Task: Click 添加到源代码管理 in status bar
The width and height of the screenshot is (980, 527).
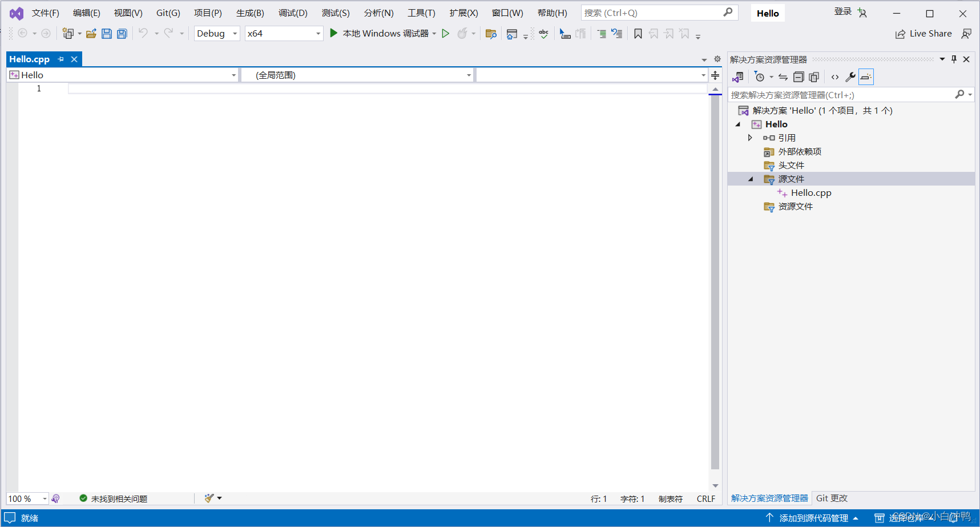Action: click(x=813, y=518)
